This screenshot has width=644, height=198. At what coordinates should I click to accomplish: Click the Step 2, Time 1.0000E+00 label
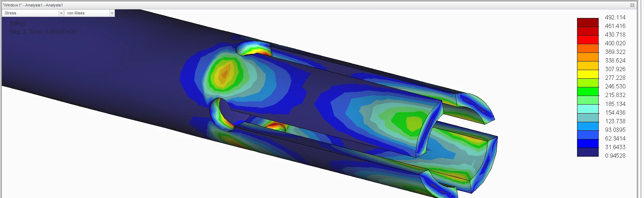42,32
